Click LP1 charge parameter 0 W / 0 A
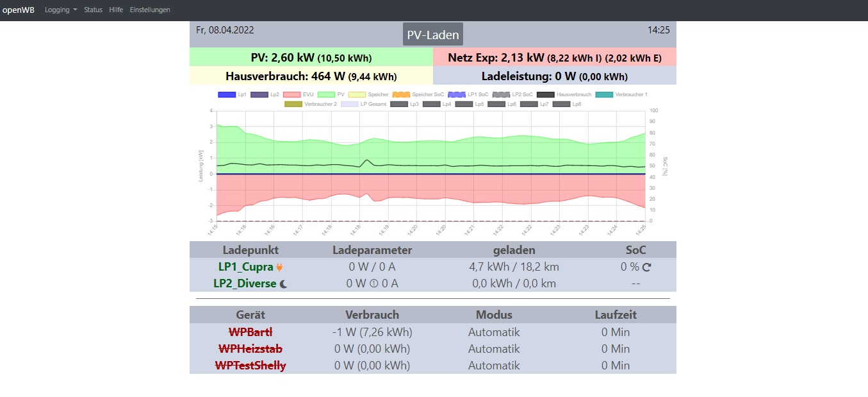 372,267
